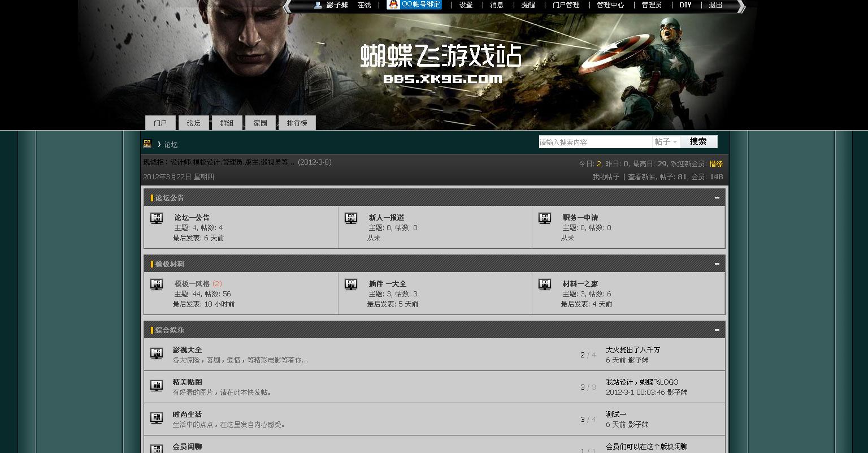Click the user avatar icon beside 影子妹
Screen dimensions: 868x453
tap(318, 5)
